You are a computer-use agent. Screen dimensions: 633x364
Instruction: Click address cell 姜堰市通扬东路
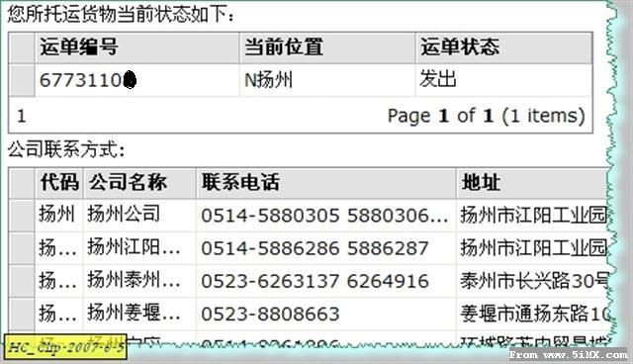coord(533,314)
